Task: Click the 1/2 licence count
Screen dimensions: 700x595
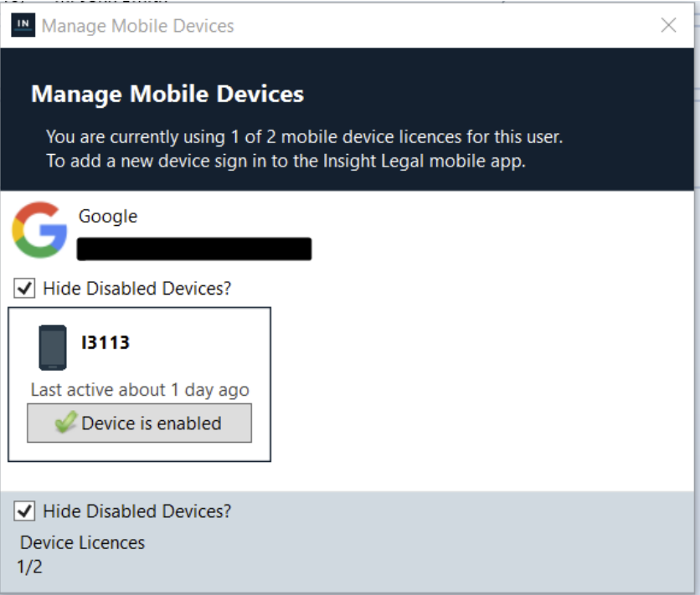Action: pyautogui.click(x=29, y=567)
